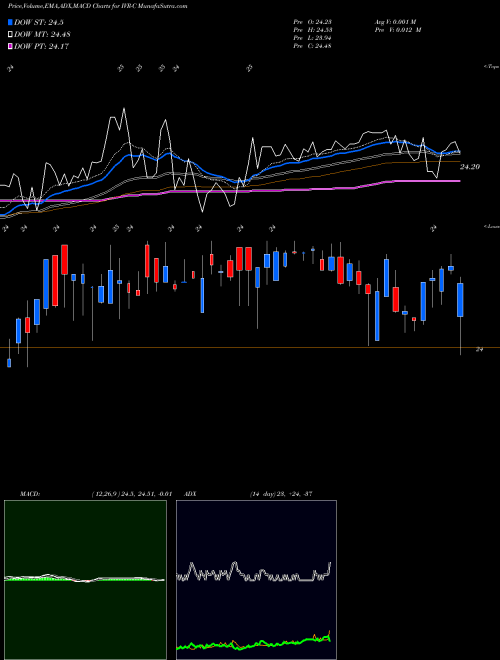The height and width of the screenshot is (660, 500).
Task: Click the chart title mentioning MunafaSutra.com
Action: click(98, 6)
